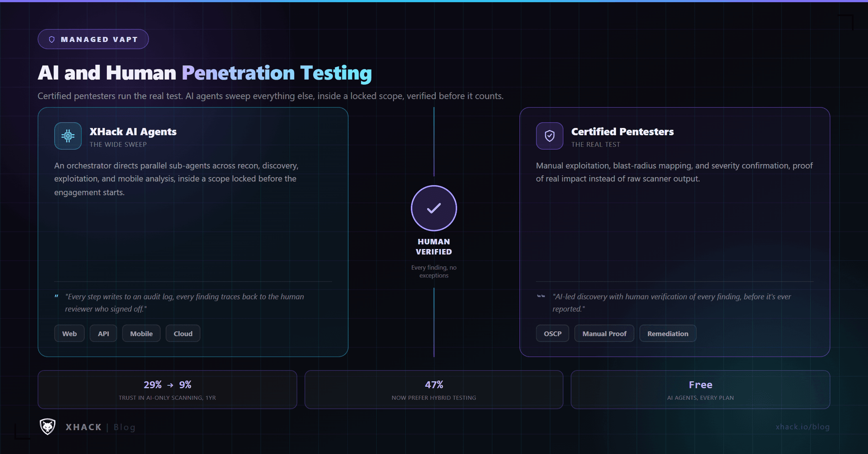
Task: Click the arrow between 29% and 9%
Action: coord(170,385)
